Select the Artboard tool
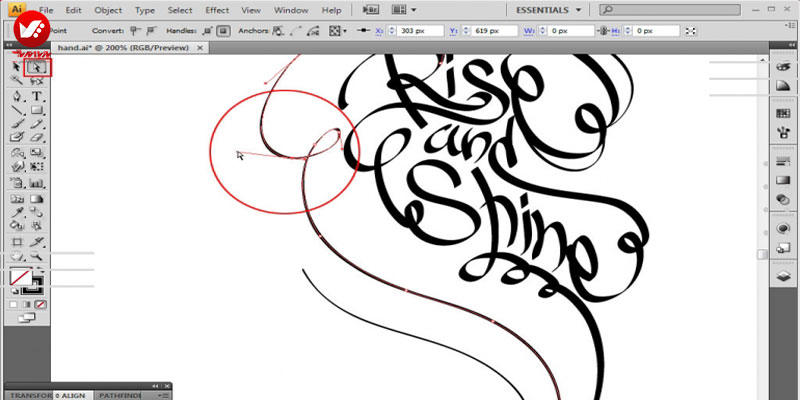This screenshot has width=800, height=400. (x=17, y=242)
